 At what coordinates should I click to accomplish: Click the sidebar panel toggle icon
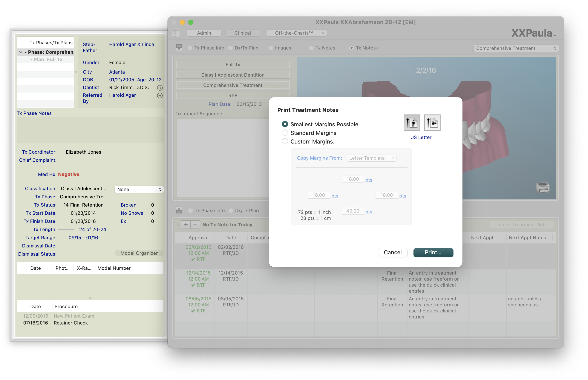pos(176,33)
